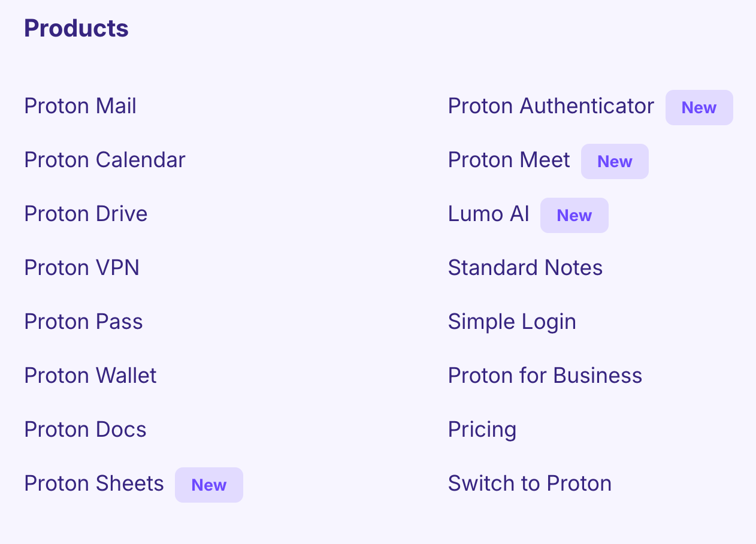
Task: Click the Proton Sheets link
Action: [x=94, y=484]
